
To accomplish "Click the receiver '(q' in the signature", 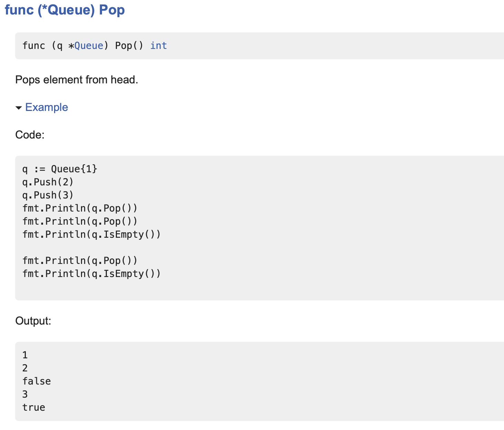I will pos(57,46).
